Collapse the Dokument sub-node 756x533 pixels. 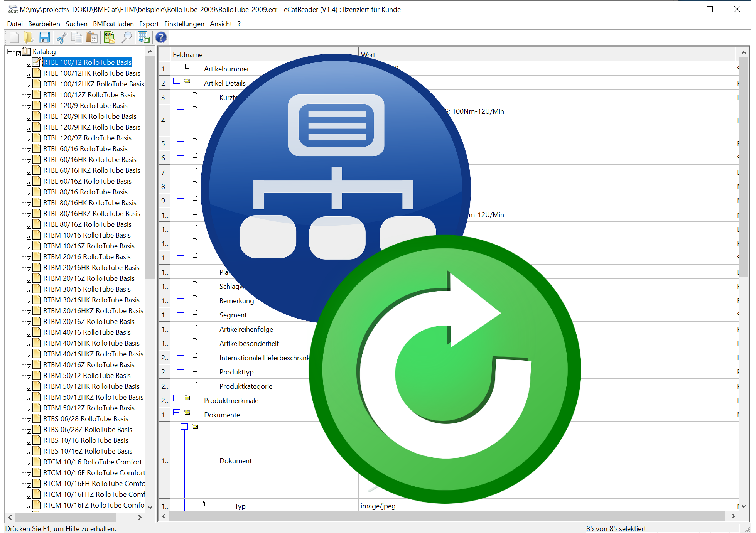click(x=184, y=427)
